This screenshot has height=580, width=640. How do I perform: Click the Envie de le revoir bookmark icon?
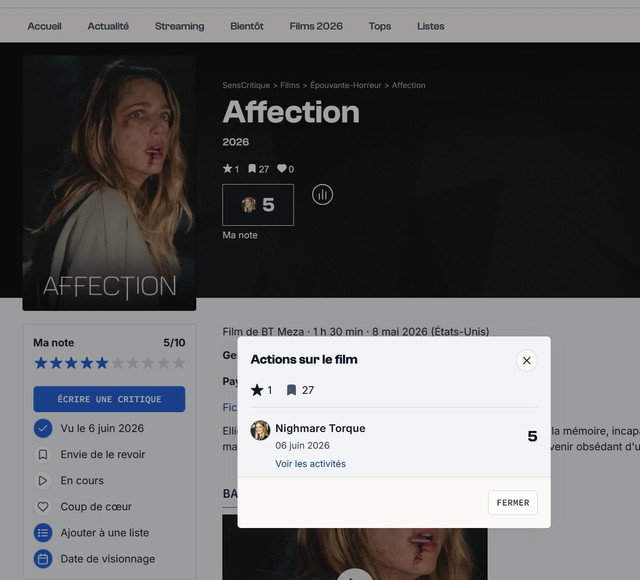point(43,454)
